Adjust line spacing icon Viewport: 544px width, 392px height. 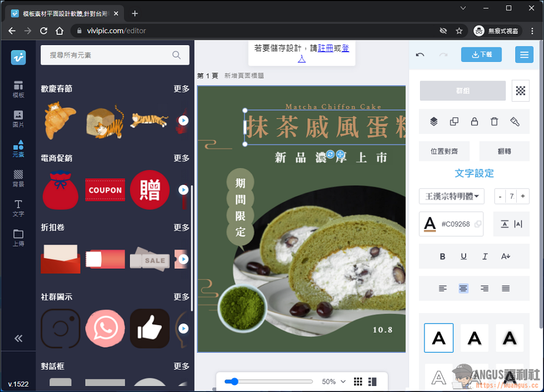point(504,224)
